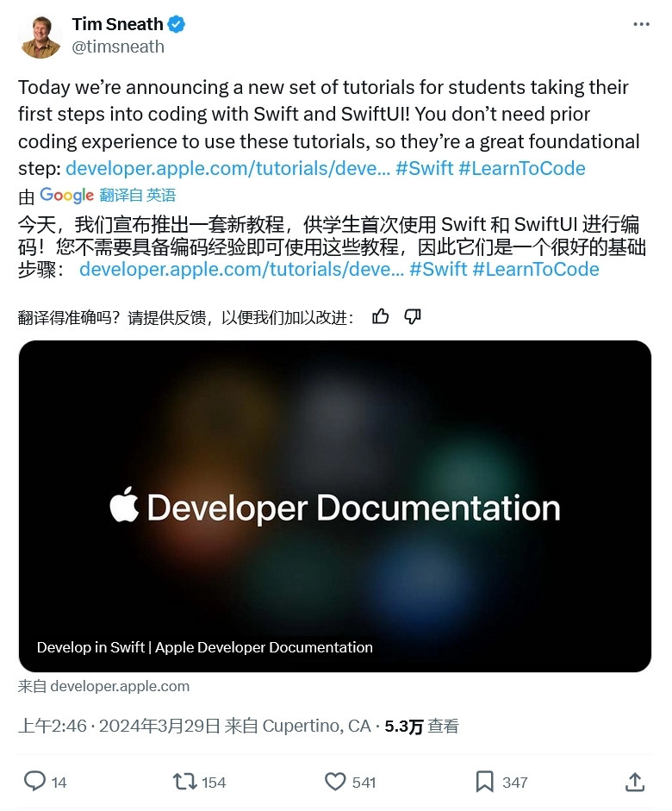The width and height of the screenshot is (672, 811).
Task: Open developer.apple.com link in translated text
Action: pos(241,270)
